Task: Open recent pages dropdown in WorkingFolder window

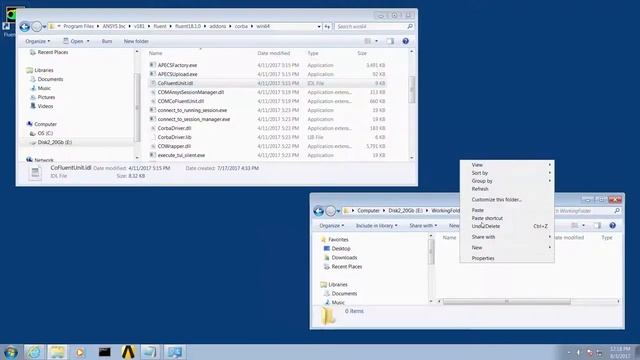Action: (x=338, y=211)
